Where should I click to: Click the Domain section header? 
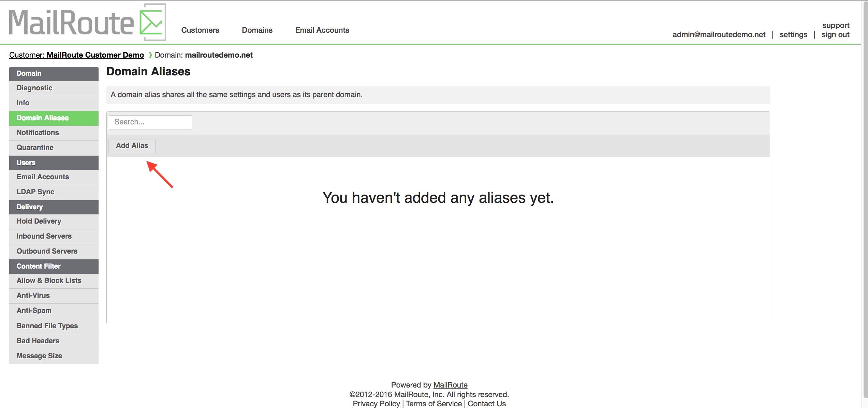click(54, 74)
